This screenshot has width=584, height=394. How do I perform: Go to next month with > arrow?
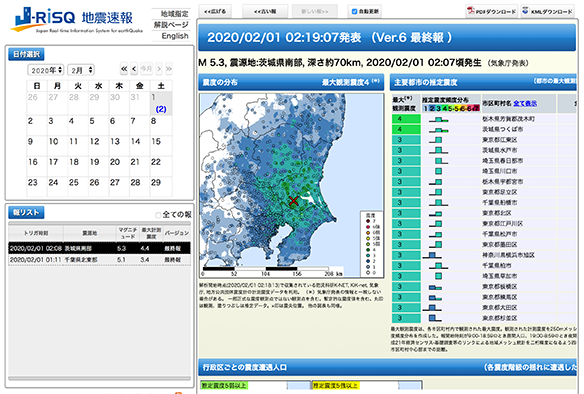click(159, 69)
